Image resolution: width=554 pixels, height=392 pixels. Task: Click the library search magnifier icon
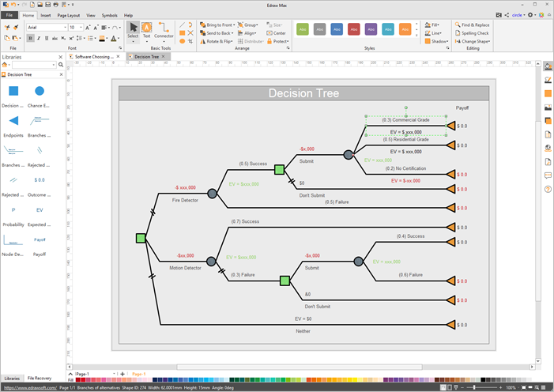59,65
